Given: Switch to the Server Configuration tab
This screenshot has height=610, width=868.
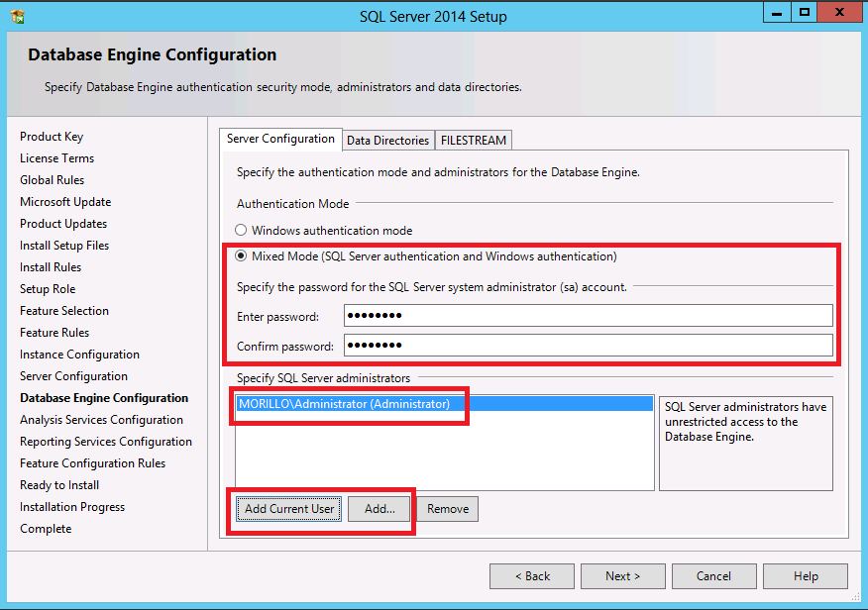Looking at the screenshot, I should tap(280, 139).
